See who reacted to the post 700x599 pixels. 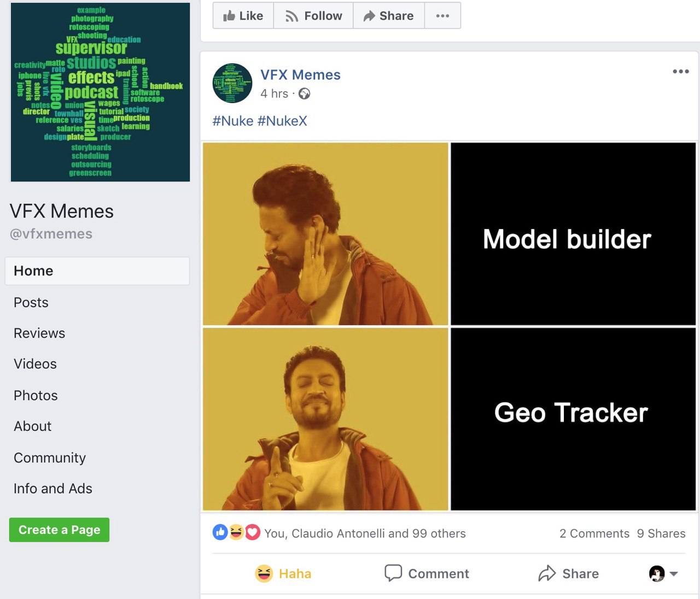pos(365,533)
